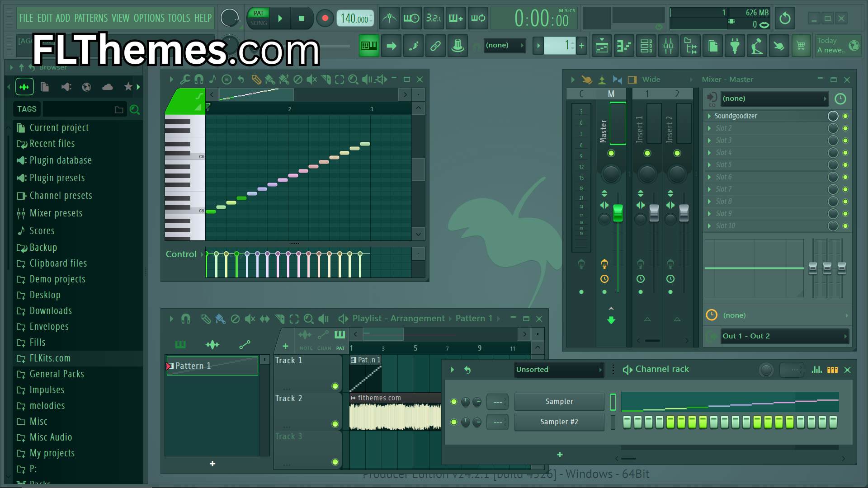Expand the General Packs folder
This screenshot has width=868, height=488.
pos(57,374)
